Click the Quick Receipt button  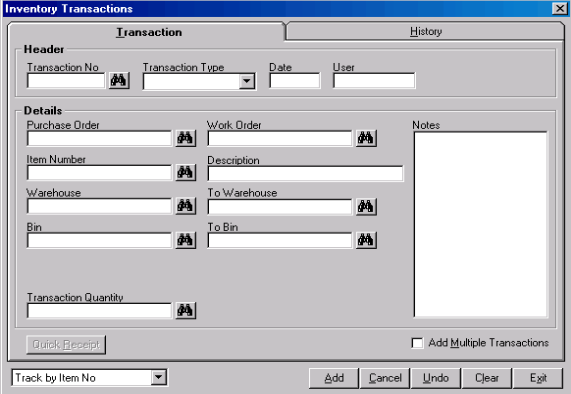point(66,344)
